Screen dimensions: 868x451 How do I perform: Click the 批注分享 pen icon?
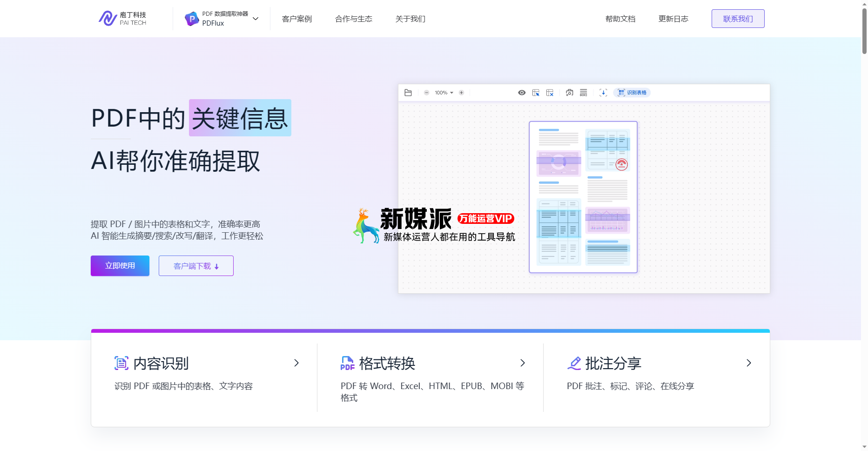[x=574, y=363]
